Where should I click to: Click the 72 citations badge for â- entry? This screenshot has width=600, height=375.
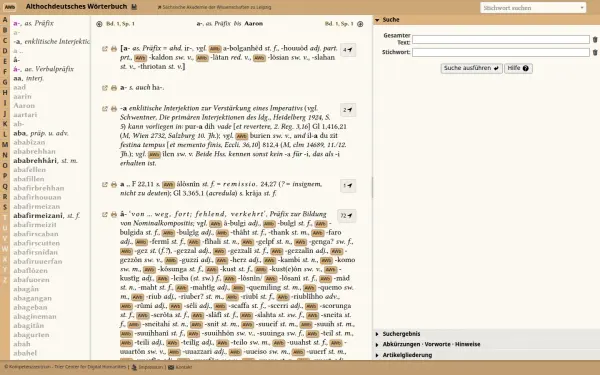coord(346,216)
